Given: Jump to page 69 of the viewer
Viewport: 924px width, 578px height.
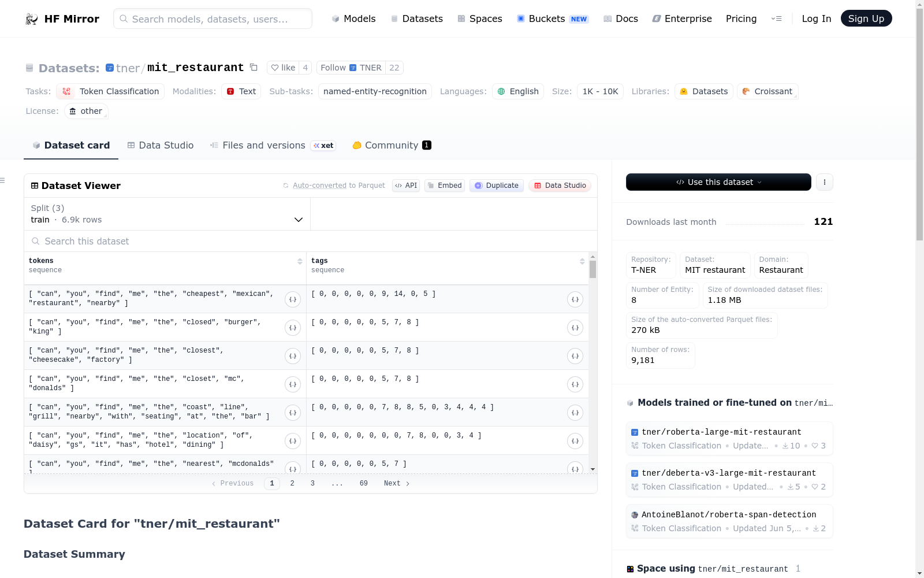Looking at the screenshot, I should click(364, 483).
